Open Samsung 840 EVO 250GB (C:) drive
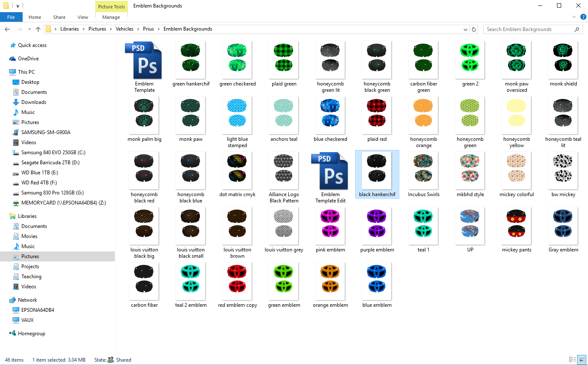Screen dimensions: 588x365 click(x=53, y=153)
